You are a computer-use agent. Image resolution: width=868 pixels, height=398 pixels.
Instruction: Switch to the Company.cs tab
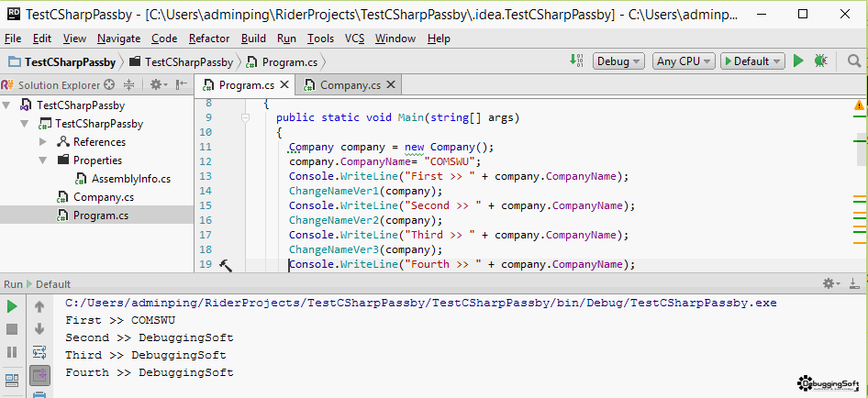(350, 84)
